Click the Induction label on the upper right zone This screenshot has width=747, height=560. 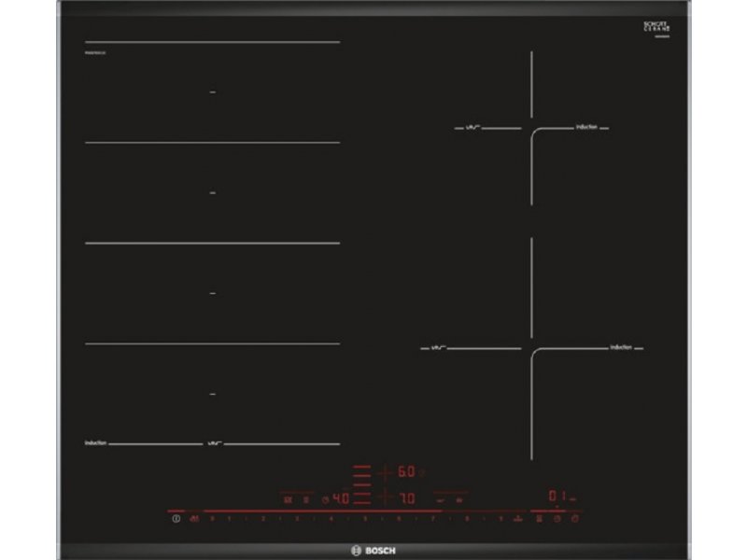tap(586, 127)
